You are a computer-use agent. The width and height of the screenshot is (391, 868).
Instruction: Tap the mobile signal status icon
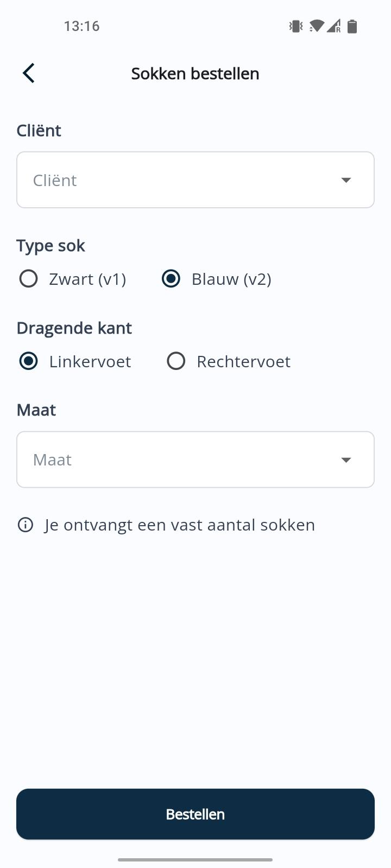(334, 26)
